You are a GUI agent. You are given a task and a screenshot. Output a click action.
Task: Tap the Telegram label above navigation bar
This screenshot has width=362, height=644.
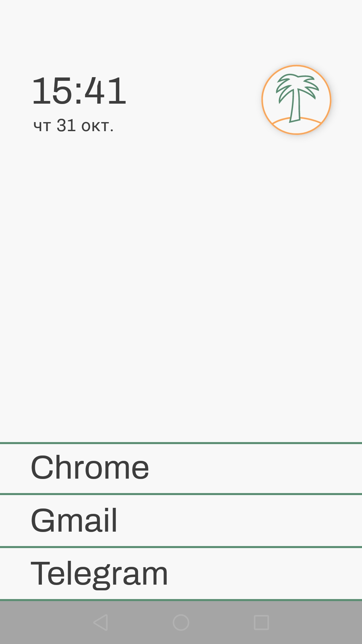pyautogui.click(x=99, y=574)
